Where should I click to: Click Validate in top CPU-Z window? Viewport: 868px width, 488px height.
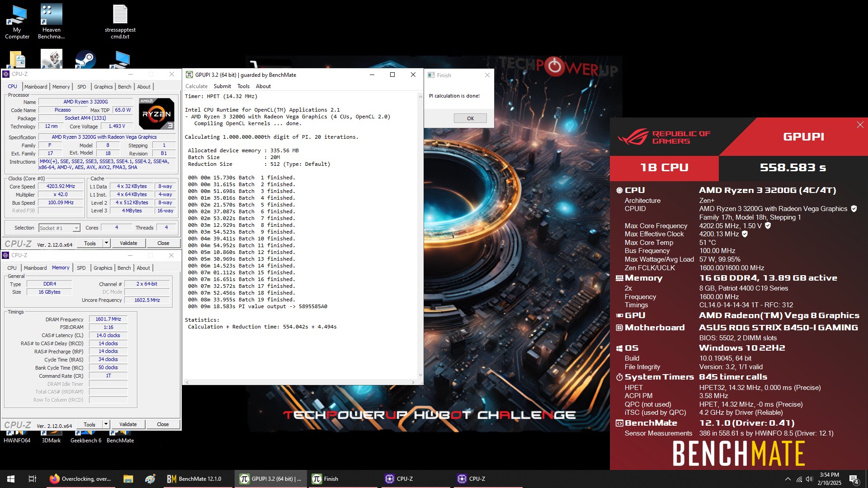pos(128,243)
